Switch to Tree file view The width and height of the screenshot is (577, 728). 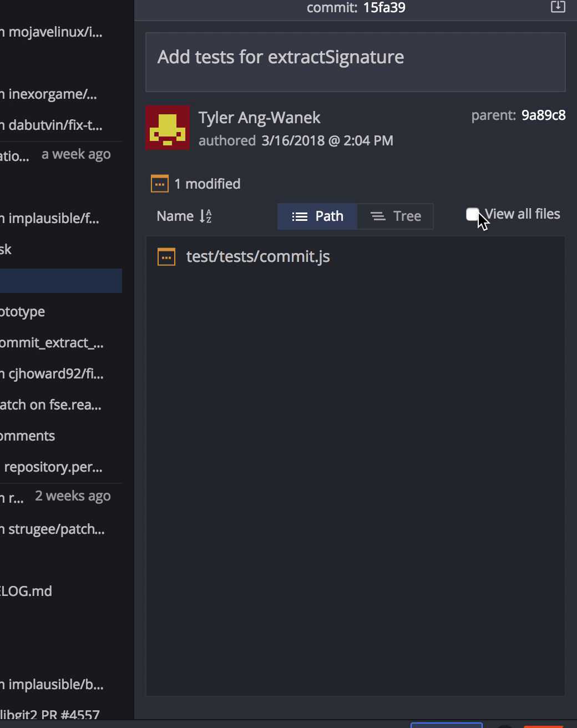[395, 216]
